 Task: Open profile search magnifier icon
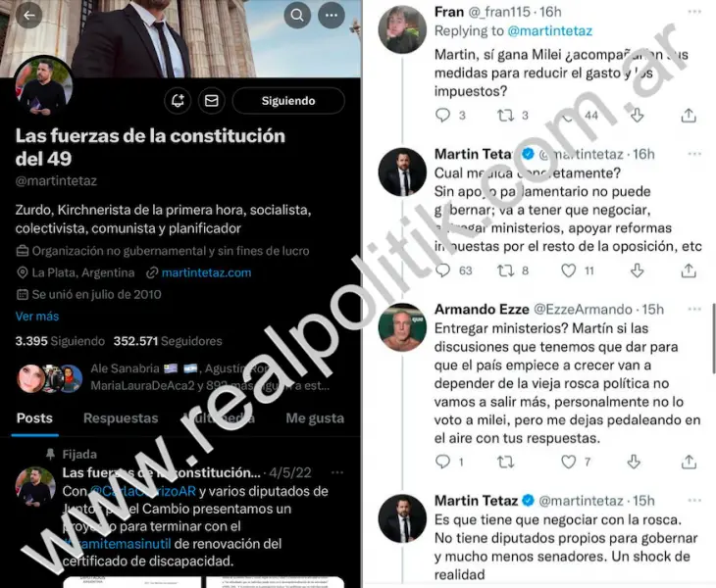(x=297, y=15)
